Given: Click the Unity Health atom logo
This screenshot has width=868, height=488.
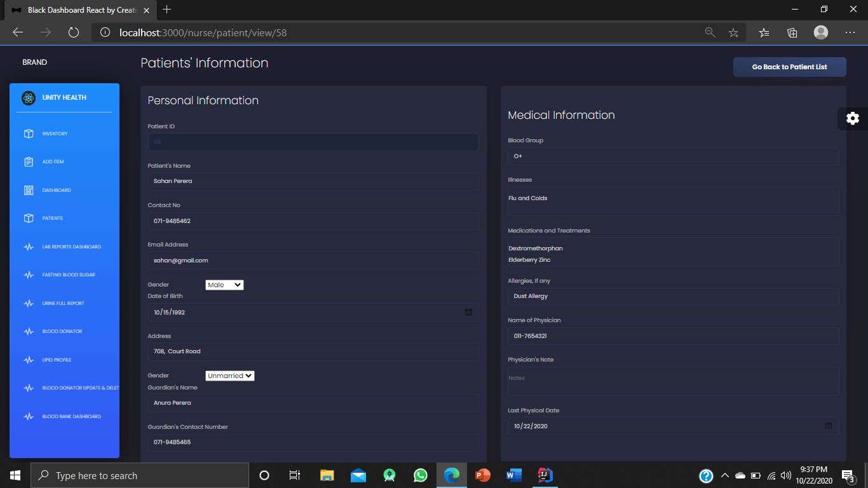Looking at the screenshot, I should click(29, 98).
